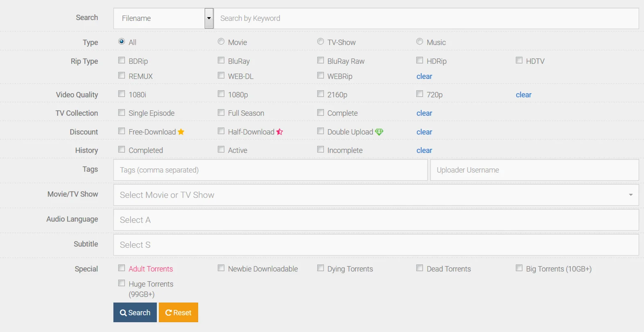Click the green diamond beside Double Upload
The image size is (644, 332).
[379, 132]
